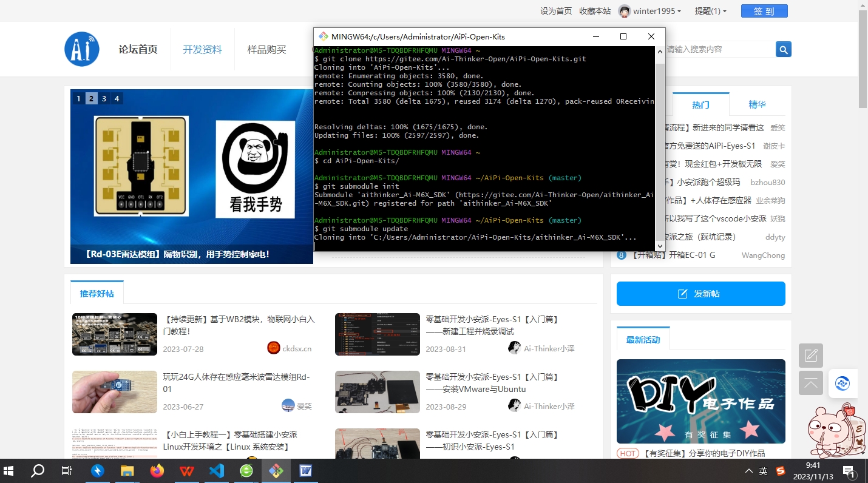
Task: Switch to the 精华 tab
Action: [x=757, y=104]
